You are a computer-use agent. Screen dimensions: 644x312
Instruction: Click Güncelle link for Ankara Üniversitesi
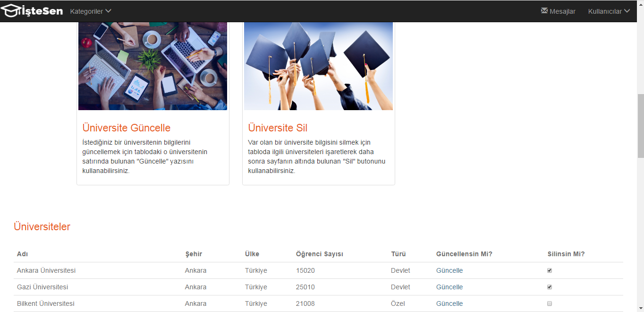pyautogui.click(x=449, y=270)
